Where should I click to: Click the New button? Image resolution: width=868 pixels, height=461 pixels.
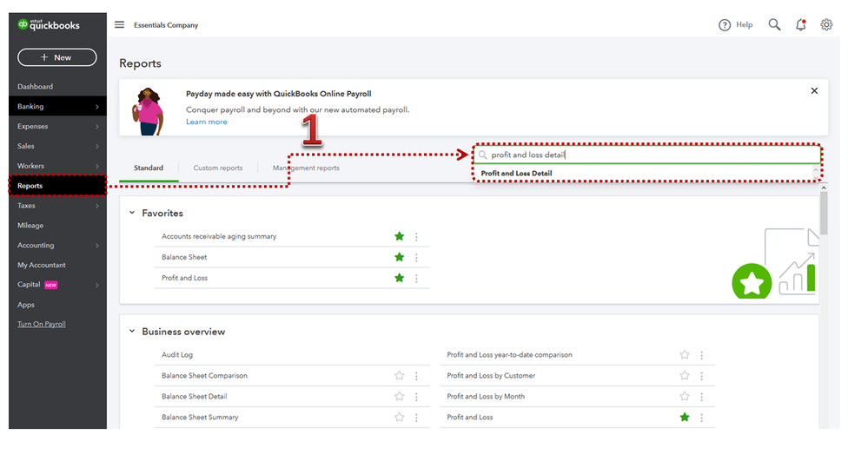pos(57,57)
